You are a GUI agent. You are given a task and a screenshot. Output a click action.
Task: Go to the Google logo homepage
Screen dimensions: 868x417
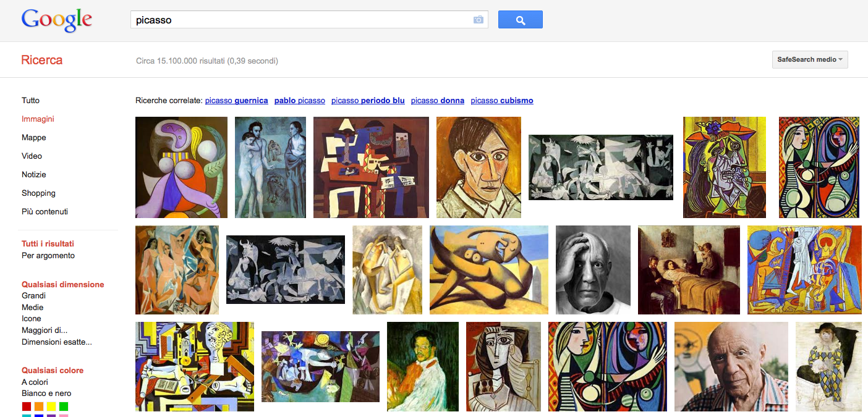57,21
